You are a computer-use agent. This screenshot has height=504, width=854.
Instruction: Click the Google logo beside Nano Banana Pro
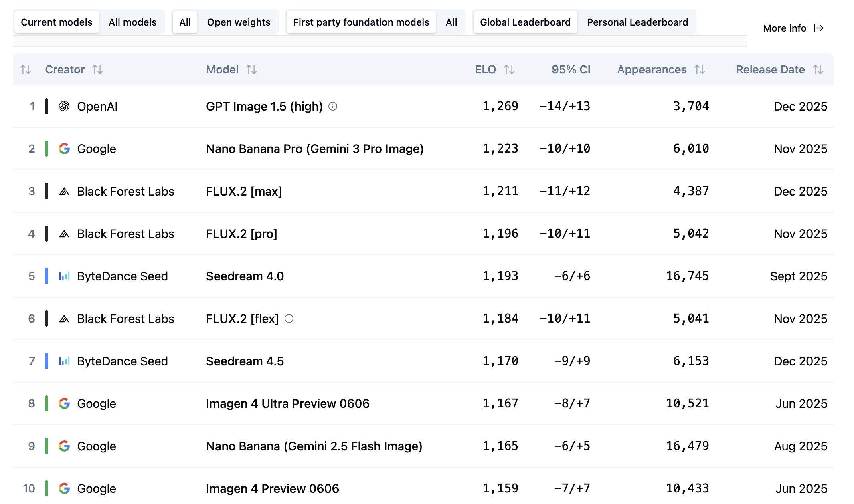click(x=64, y=149)
